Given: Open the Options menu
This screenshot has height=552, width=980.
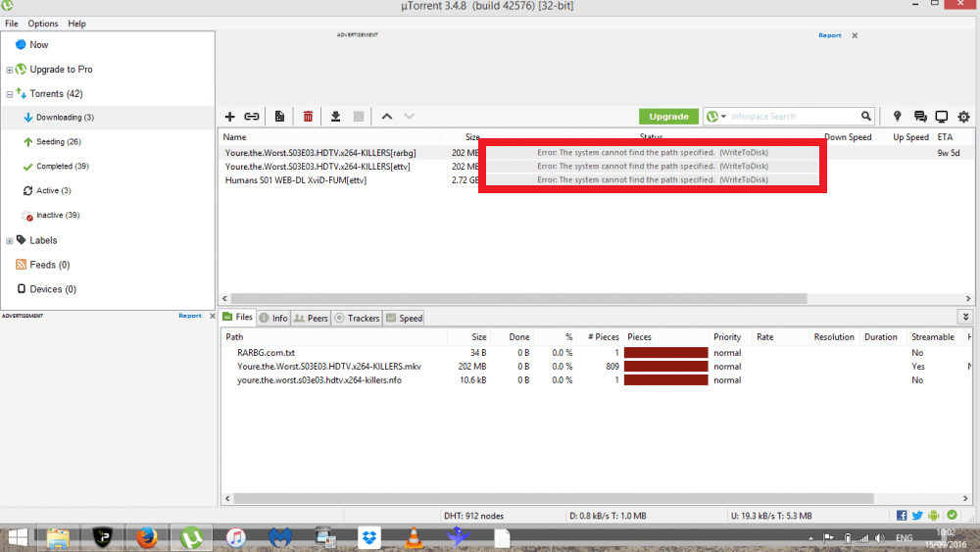Looking at the screenshot, I should (42, 24).
